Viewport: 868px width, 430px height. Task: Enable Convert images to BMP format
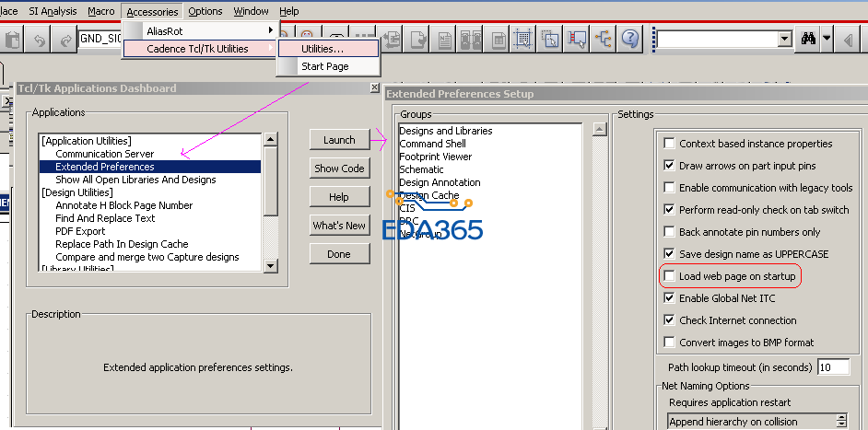tap(669, 343)
